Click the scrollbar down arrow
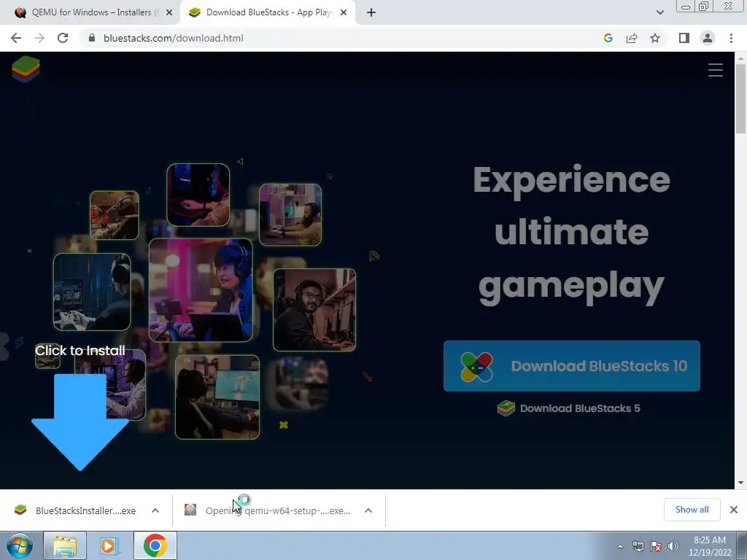The width and height of the screenshot is (747, 560). click(740, 483)
